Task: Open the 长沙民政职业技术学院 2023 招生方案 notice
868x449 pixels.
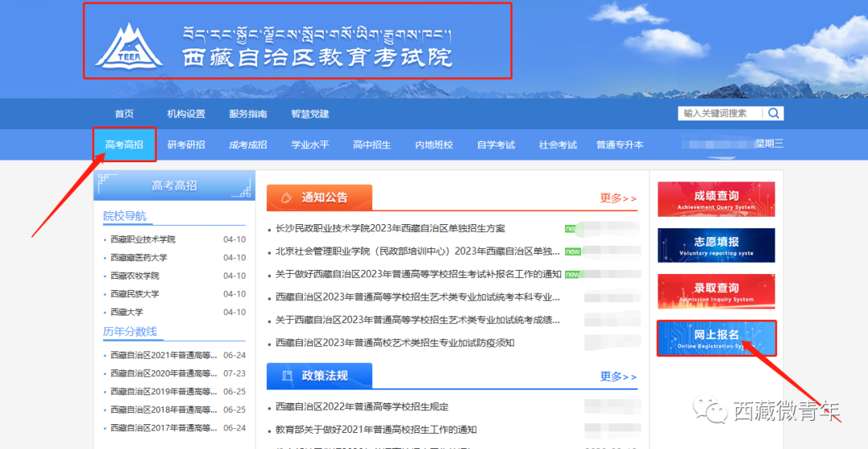Action: pyautogui.click(x=390, y=228)
